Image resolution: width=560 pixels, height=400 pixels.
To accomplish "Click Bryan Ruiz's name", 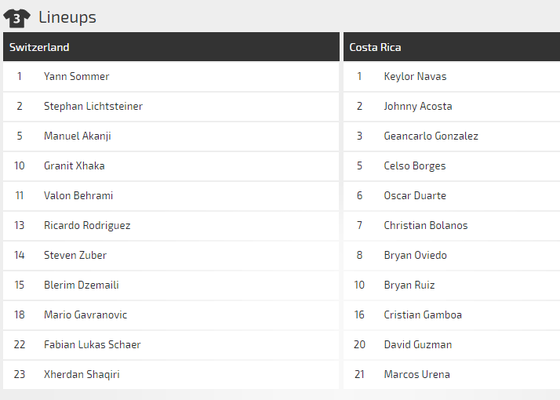I will [409, 285].
